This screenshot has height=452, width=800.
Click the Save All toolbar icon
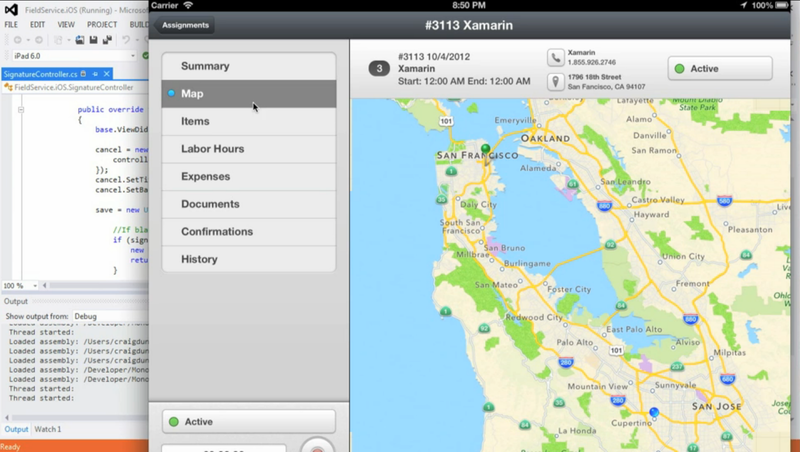[107, 40]
